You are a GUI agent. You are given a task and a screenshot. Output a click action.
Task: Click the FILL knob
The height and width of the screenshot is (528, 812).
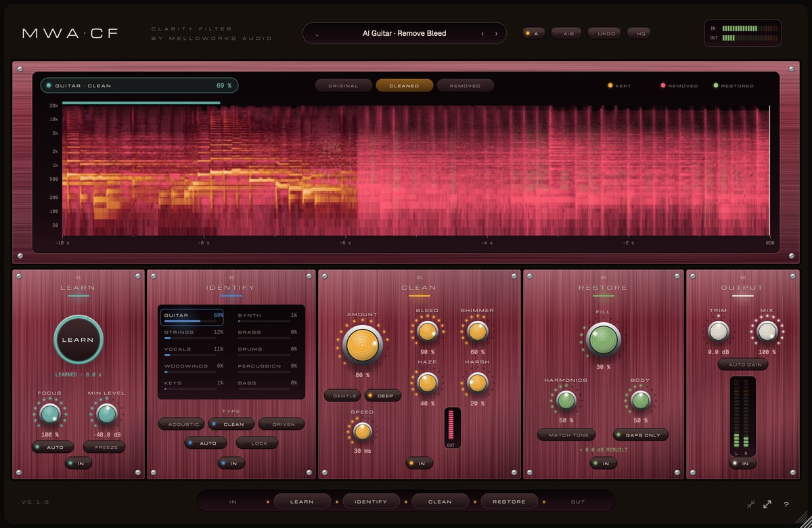[x=603, y=339]
